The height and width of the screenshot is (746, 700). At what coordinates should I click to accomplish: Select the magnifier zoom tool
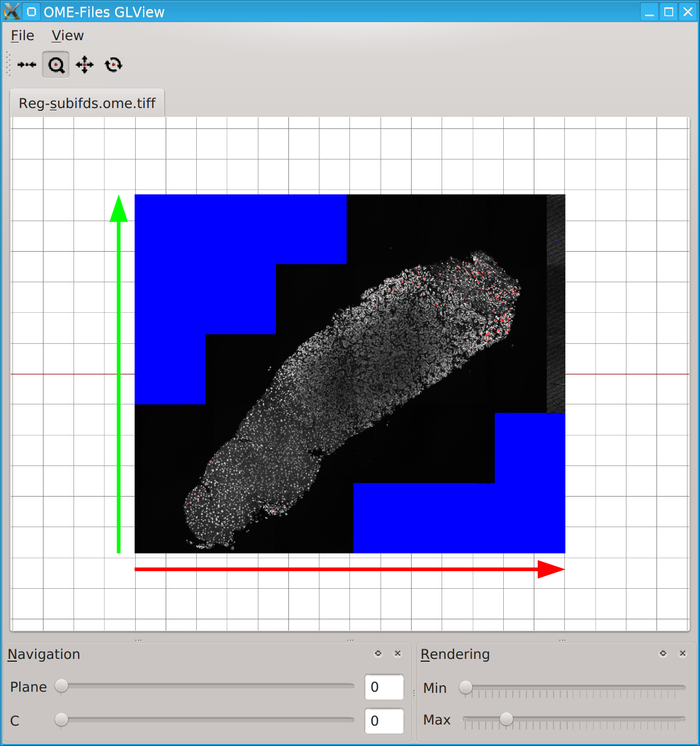coord(56,65)
